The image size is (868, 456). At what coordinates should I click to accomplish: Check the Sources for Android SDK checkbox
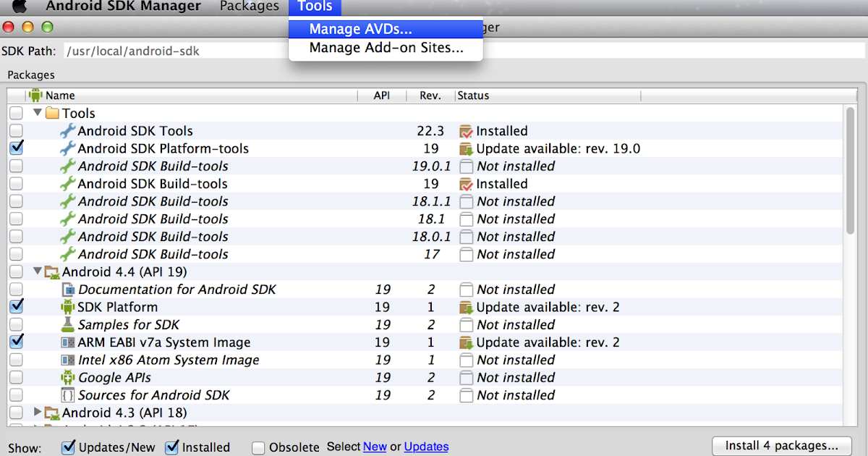[16, 395]
